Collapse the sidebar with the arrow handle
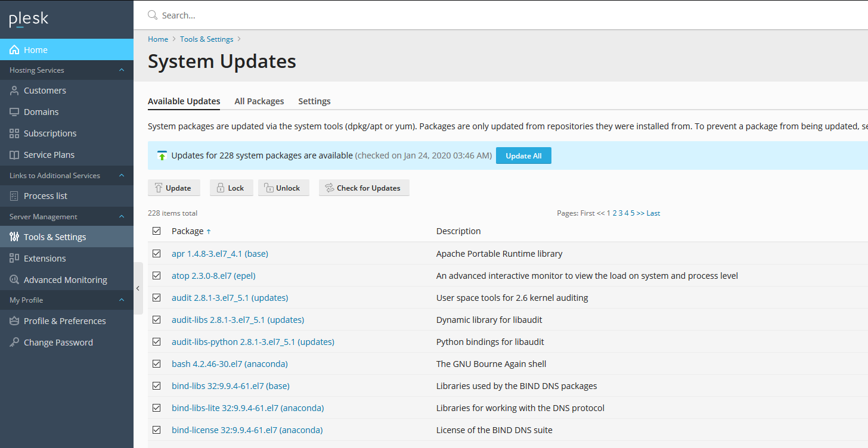This screenshot has width=868, height=448. click(x=138, y=288)
